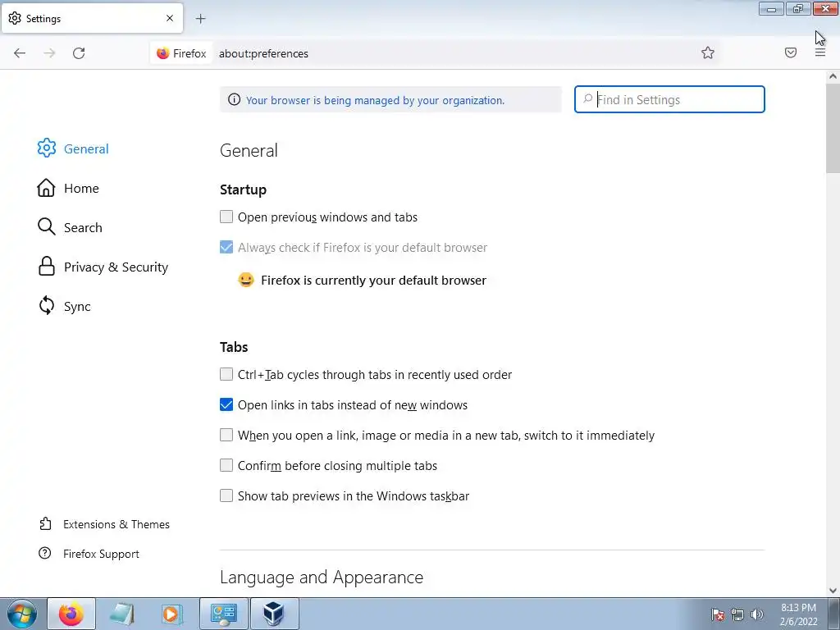Screen dimensions: 840x630
Task: Click the house icon beside Home
Action: [x=46, y=188]
